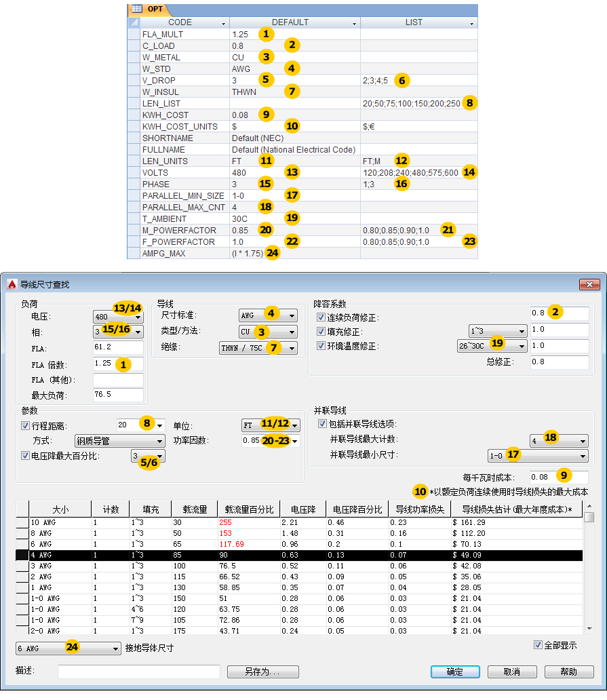The width and height of the screenshot is (607, 700).
Task: Select the 10 AWG result row
Action: click(299, 522)
